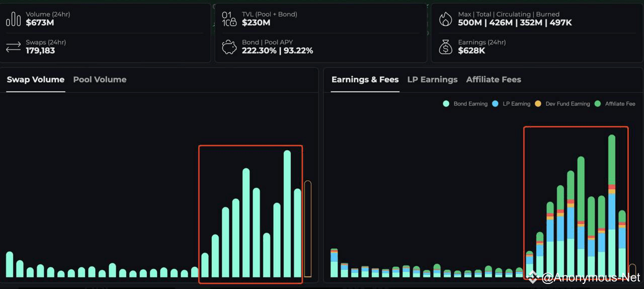This screenshot has width=644, height=289.
Task: Click the Dev Fund Earning yellow swatch
Action: pos(538,104)
